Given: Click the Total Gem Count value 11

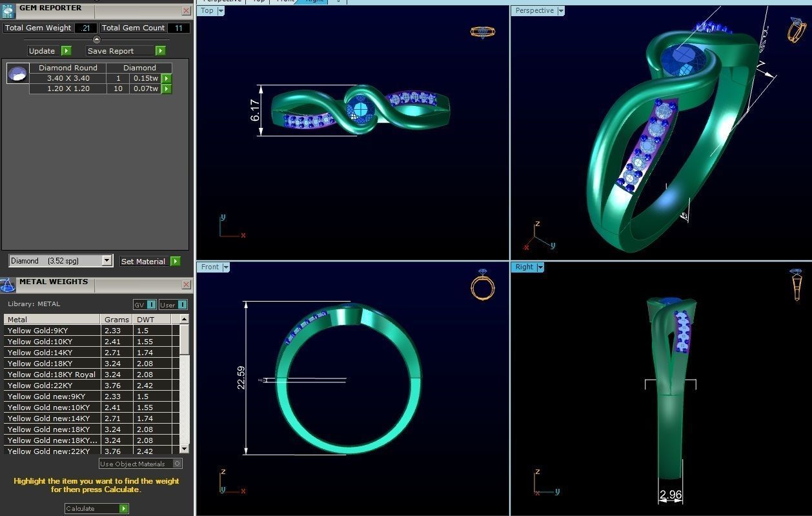Looking at the screenshot, I should (x=179, y=28).
